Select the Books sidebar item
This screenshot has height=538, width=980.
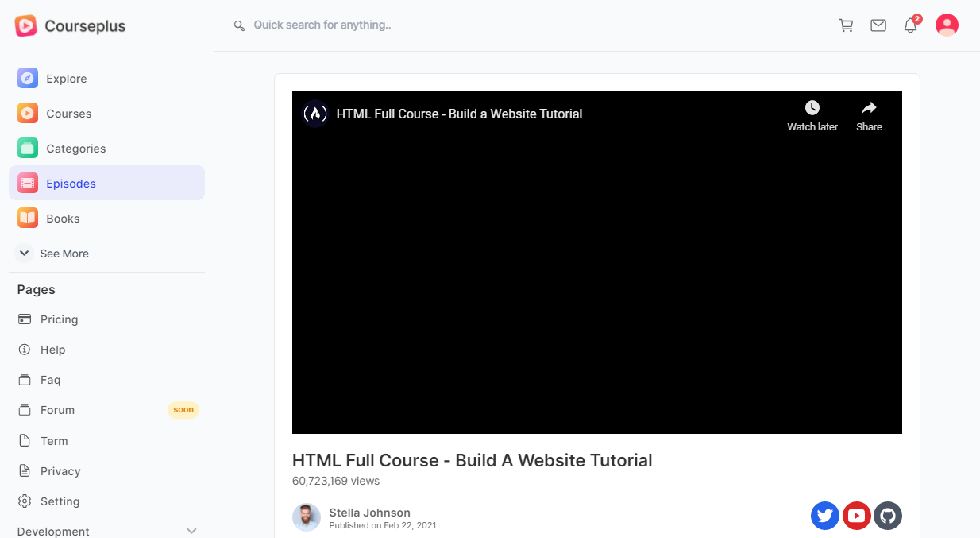click(63, 219)
